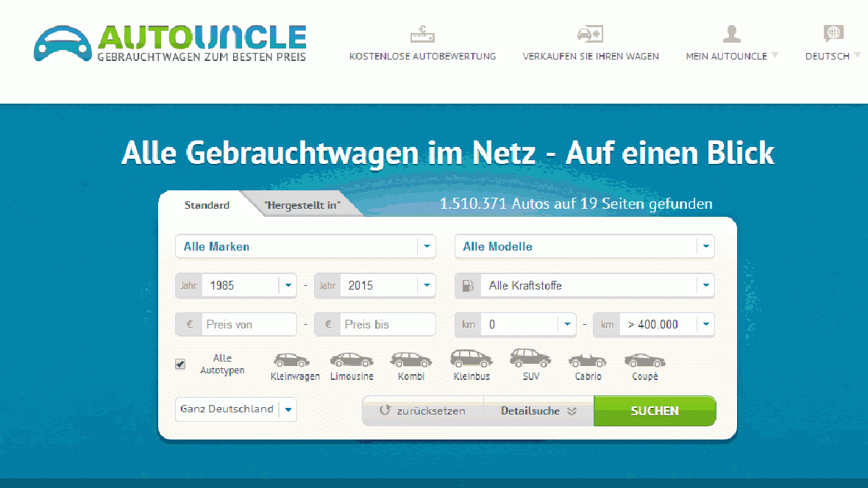Image resolution: width=868 pixels, height=488 pixels.
Task: Select the SUV car type icon
Action: click(x=530, y=358)
